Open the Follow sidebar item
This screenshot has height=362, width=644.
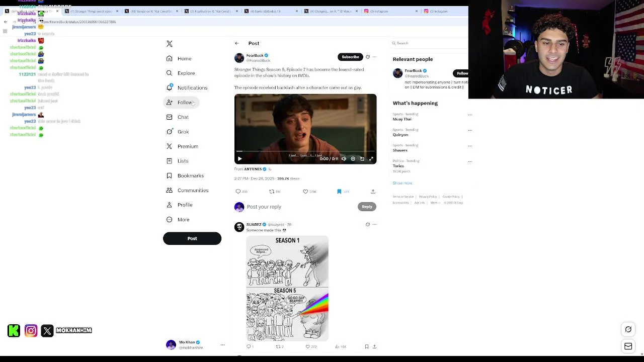pos(181,102)
